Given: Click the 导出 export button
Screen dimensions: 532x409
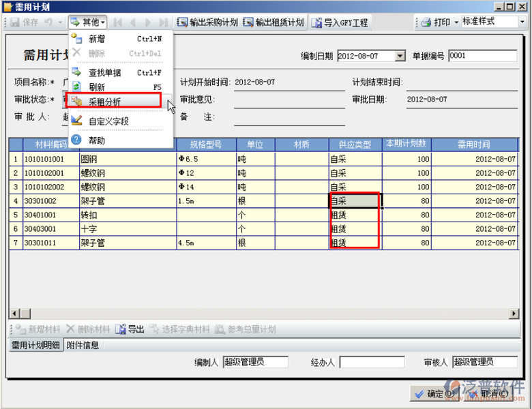Looking at the screenshot, I should 130,329.
